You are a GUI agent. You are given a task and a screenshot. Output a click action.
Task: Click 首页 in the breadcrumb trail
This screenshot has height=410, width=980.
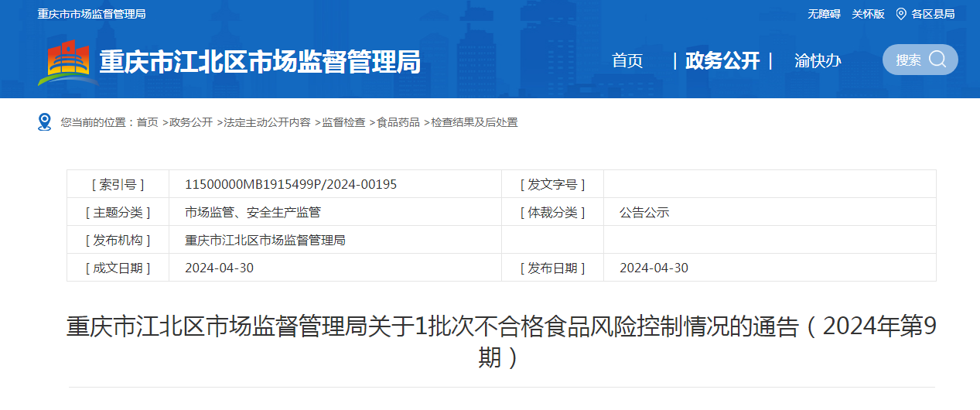[x=148, y=122]
